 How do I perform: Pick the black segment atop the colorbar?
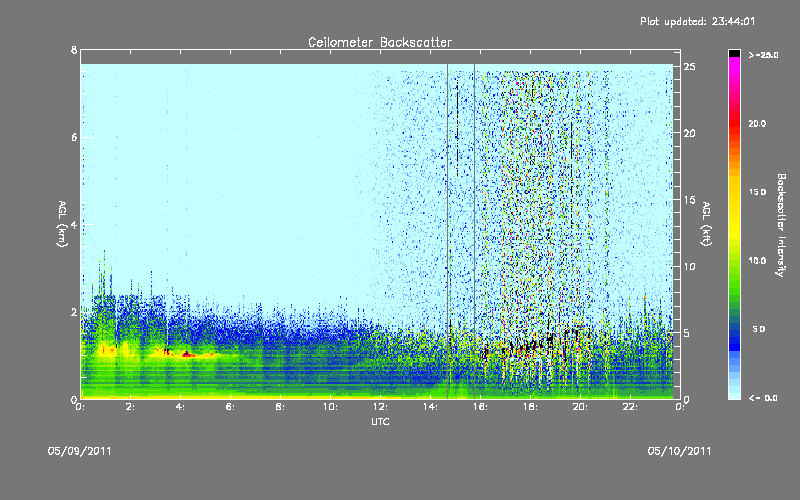click(x=734, y=53)
